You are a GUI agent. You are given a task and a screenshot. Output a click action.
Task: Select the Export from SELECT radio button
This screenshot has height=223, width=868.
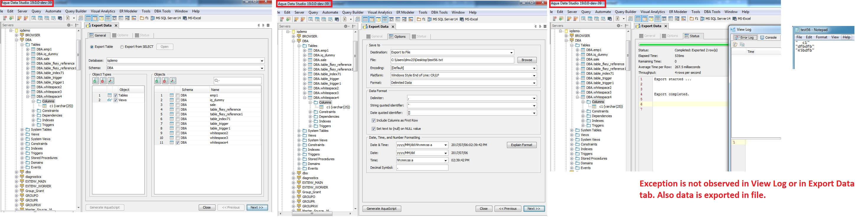tap(122, 47)
